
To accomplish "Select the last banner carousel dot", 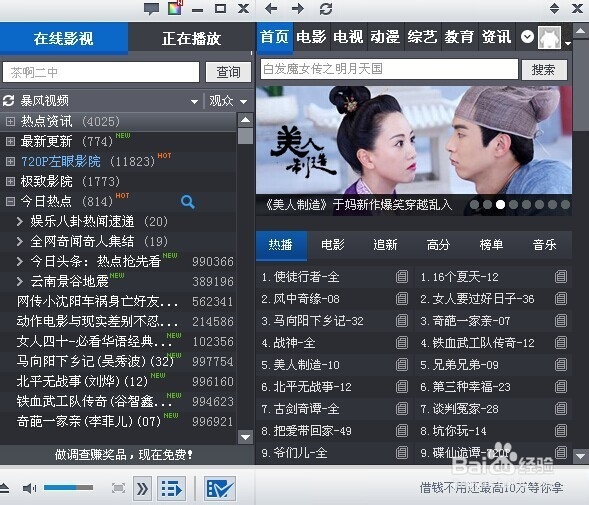I will coord(565,204).
